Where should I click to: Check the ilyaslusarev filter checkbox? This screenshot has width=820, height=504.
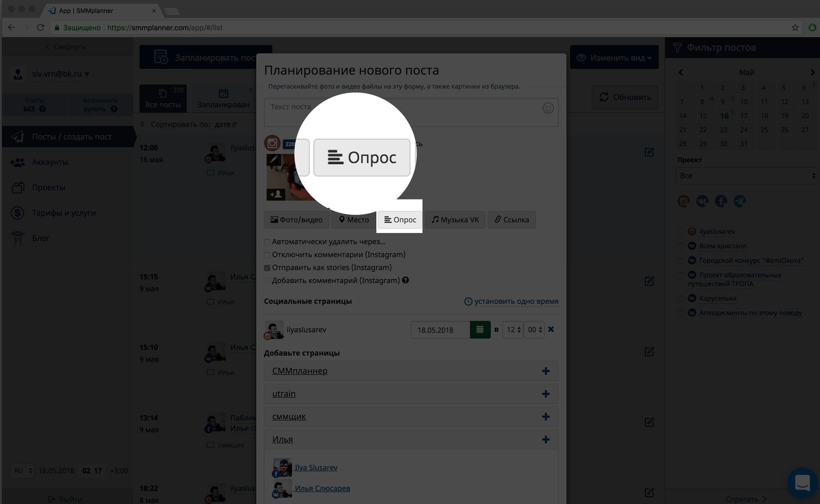681,232
